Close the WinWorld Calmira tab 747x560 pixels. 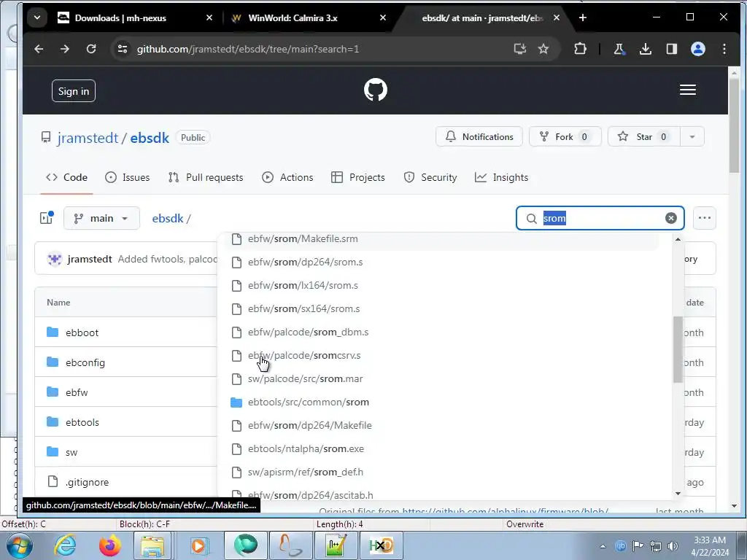click(x=383, y=17)
